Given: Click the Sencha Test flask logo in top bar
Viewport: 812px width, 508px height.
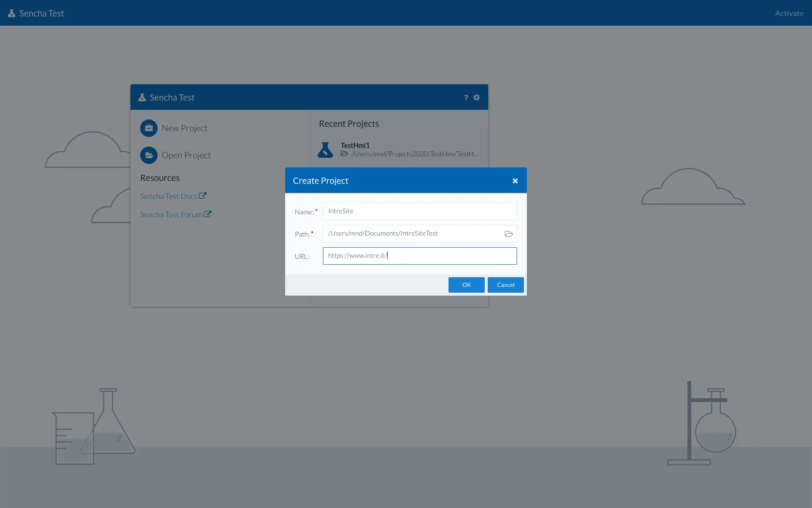Looking at the screenshot, I should click(12, 13).
